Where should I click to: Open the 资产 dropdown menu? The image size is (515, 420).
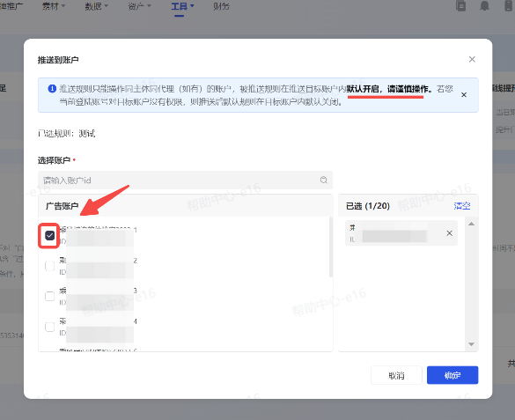140,6
